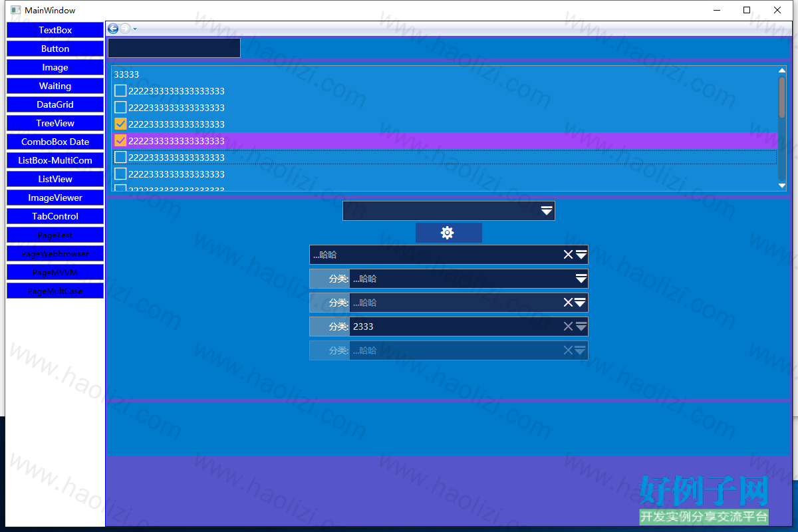Open the ListBox-MultiCom page

(x=55, y=160)
